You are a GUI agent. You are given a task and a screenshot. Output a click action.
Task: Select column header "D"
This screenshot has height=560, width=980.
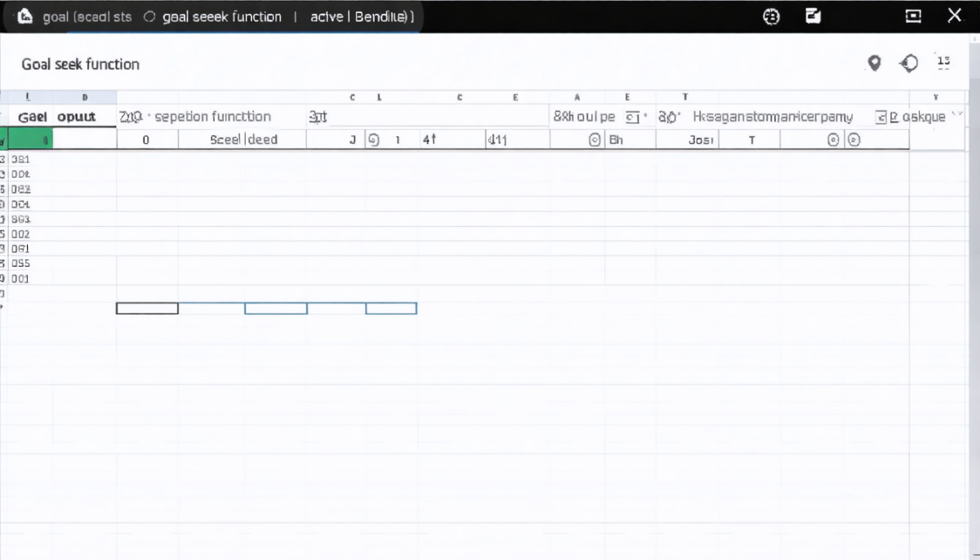[x=85, y=97]
